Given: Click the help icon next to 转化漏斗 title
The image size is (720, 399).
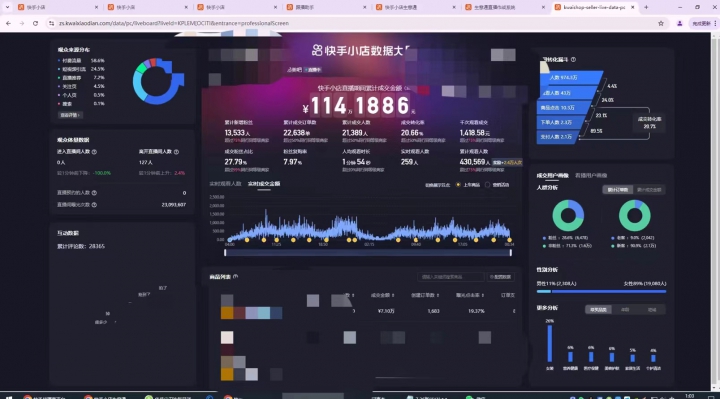Looking at the screenshot, I should pyautogui.click(x=573, y=60).
